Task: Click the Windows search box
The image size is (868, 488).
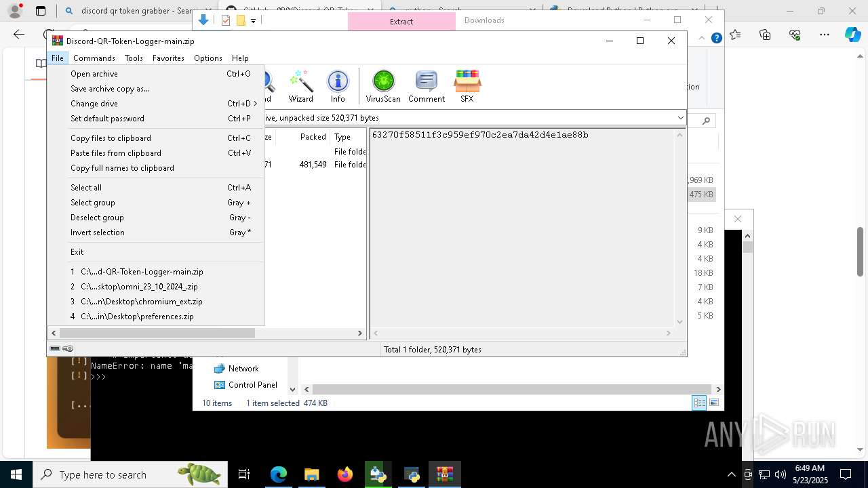Action: coord(130,474)
